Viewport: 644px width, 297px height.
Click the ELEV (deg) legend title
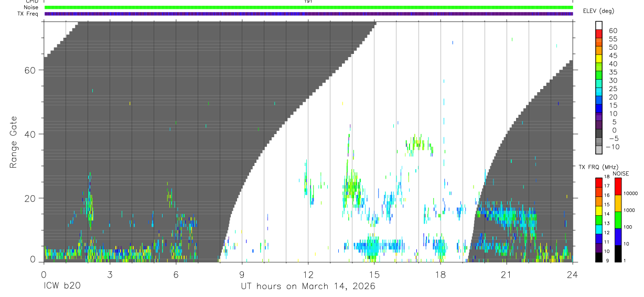pyautogui.click(x=599, y=11)
